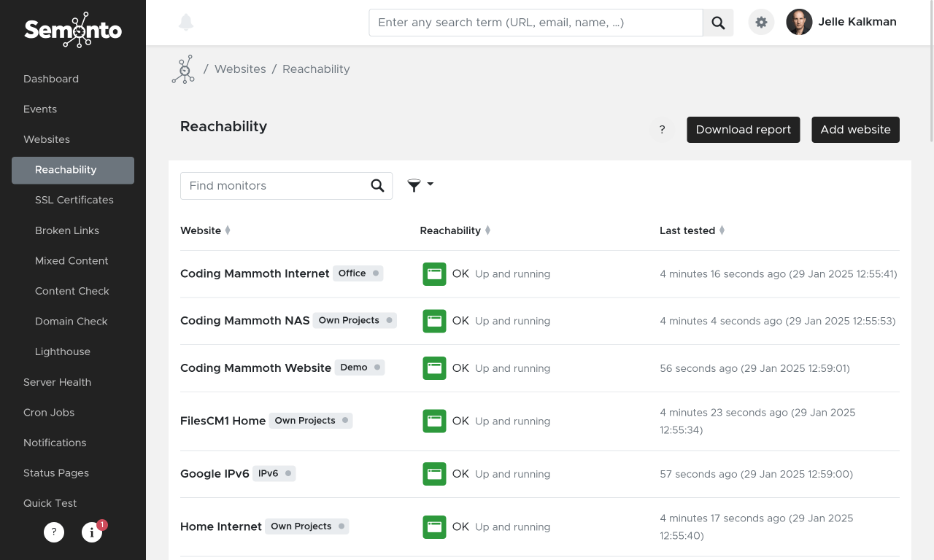This screenshot has width=934, height=560.
Task: Click the notifications bell icon
Action: coord(186,22)
